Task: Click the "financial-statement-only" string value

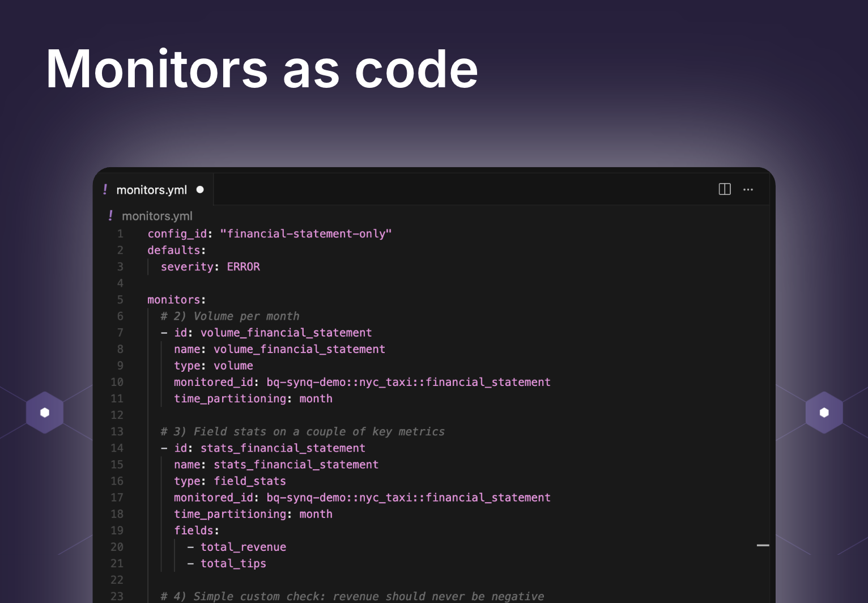Action: coord(306,233)
